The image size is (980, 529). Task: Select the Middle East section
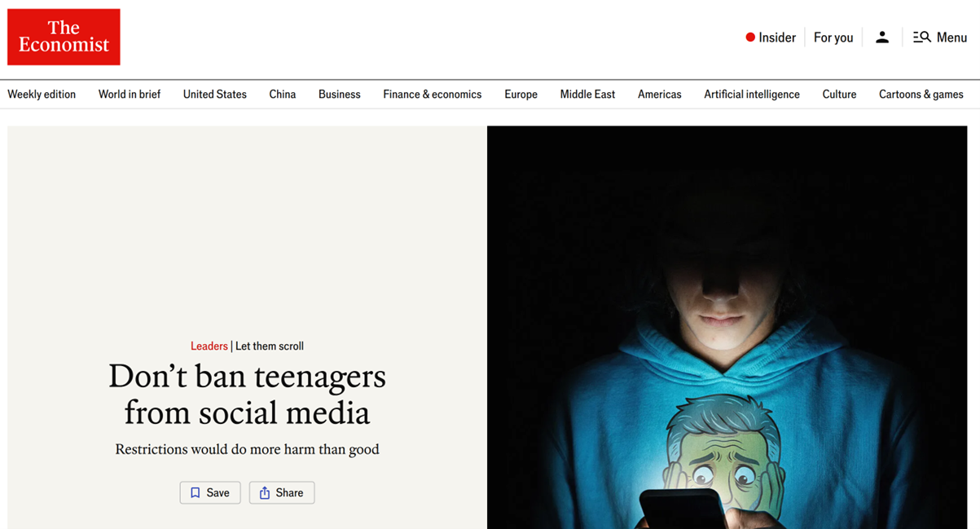point(587,95)
